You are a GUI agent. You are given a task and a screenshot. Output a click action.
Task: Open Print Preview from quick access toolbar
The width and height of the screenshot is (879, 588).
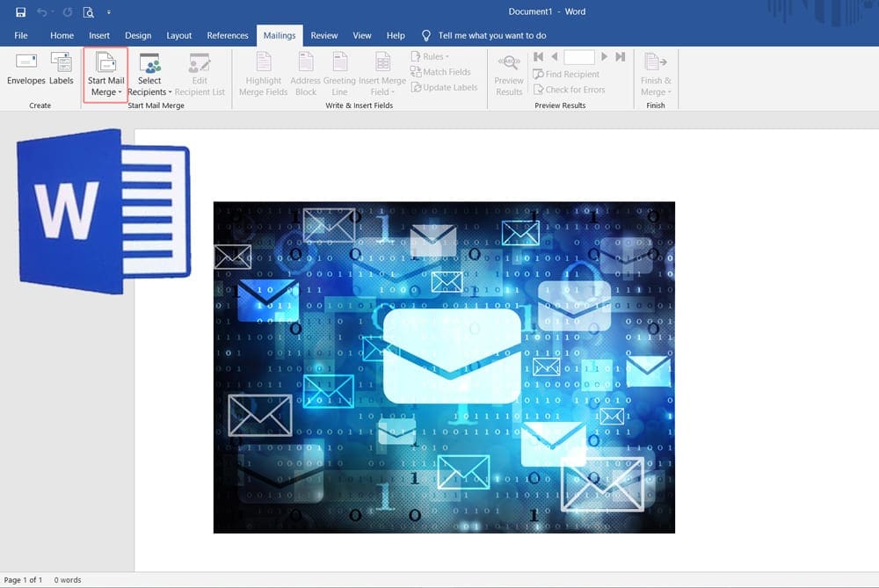(x=89, y=11)
